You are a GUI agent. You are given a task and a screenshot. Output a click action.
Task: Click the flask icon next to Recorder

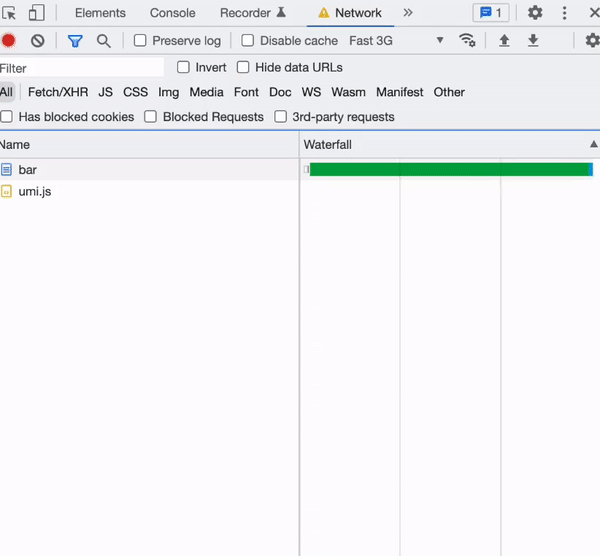(281, 12)
